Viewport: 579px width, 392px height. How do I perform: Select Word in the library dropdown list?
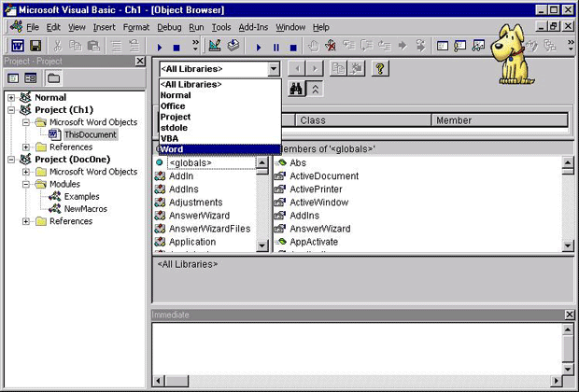tap(172, 149)
